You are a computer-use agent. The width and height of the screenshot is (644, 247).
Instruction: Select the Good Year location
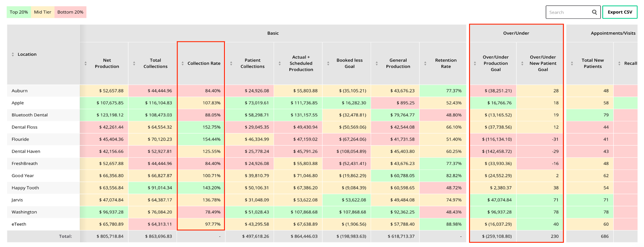coord(43,175)
